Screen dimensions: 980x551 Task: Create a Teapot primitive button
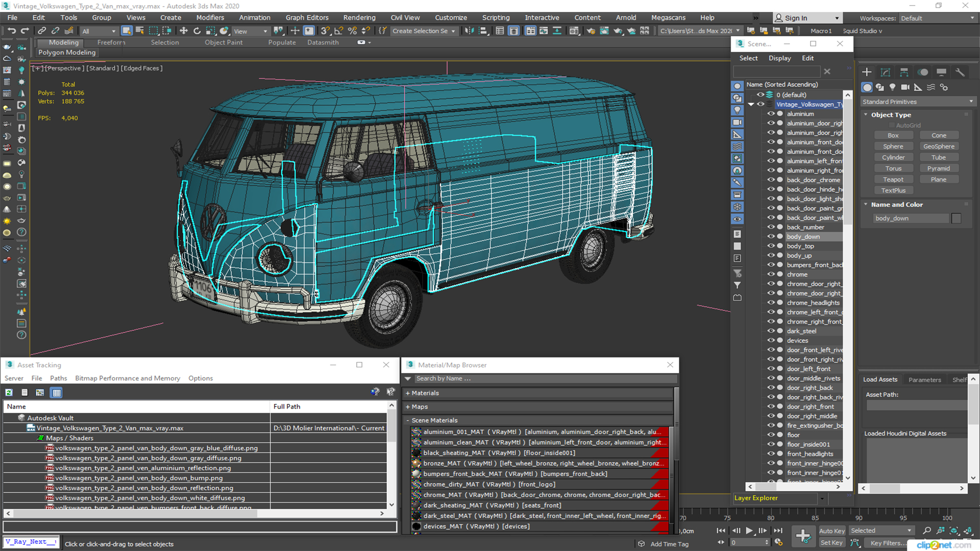(893, 180)
